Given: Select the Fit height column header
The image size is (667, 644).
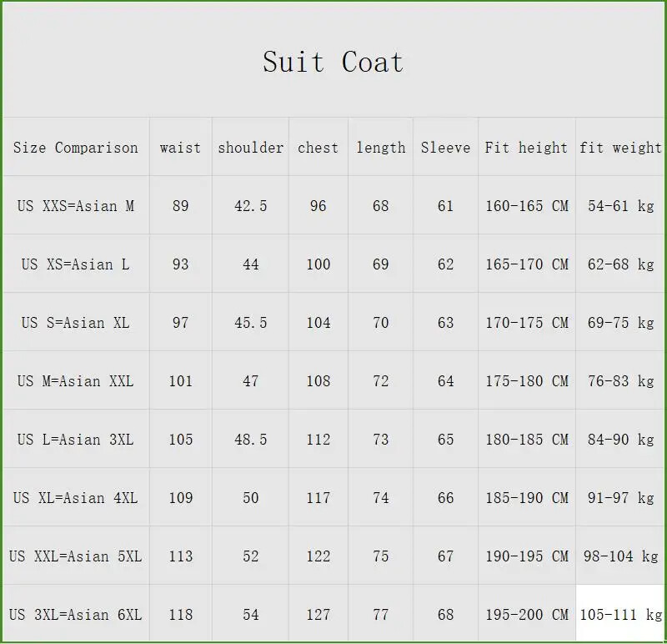Looking at the screenshot, I should coord(526,148).
